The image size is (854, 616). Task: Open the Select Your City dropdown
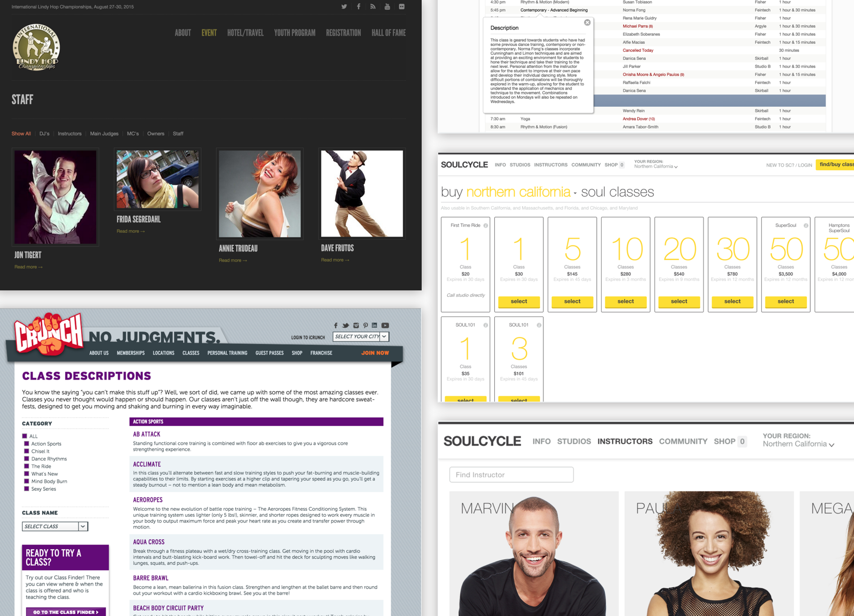point(361,336)
